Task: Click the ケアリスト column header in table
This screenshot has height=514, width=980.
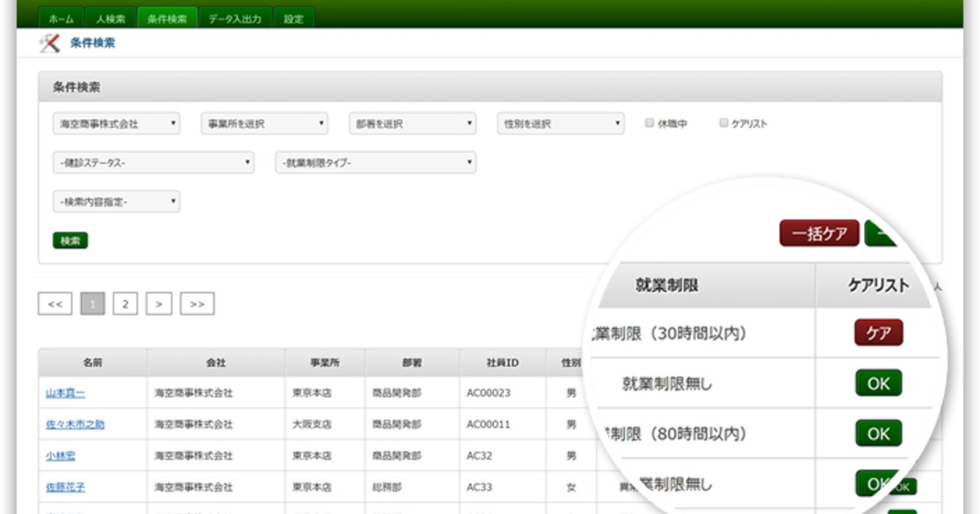Action: (879, 286)
